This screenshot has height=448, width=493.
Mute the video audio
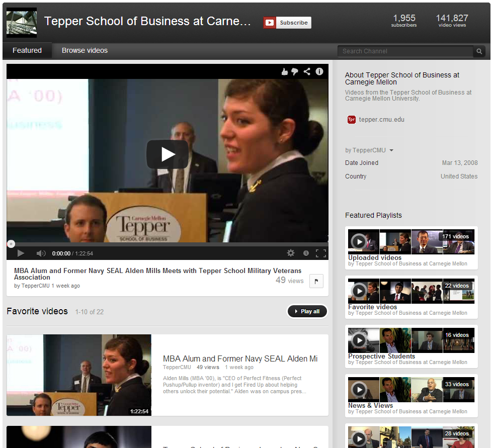click(41, 253)
